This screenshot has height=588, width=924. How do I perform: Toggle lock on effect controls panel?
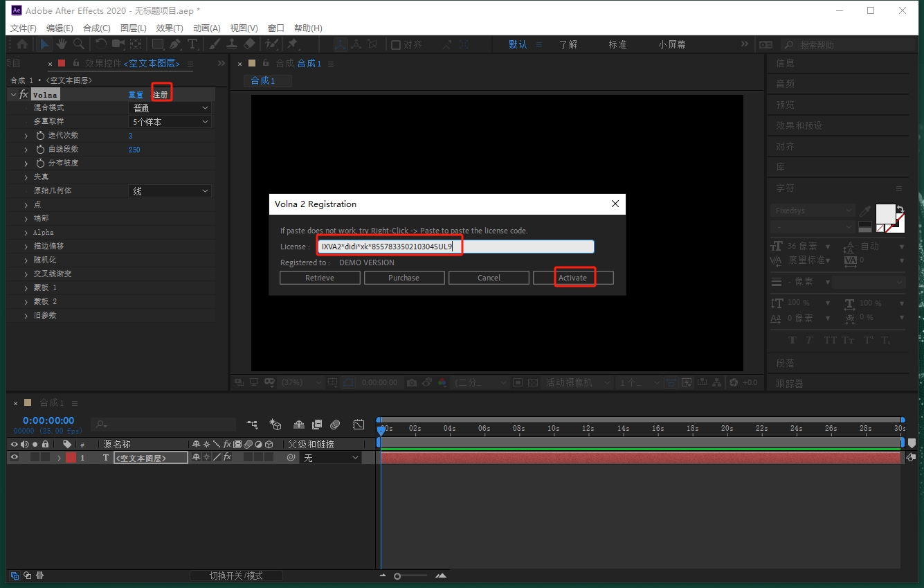[x=77, y=64]
